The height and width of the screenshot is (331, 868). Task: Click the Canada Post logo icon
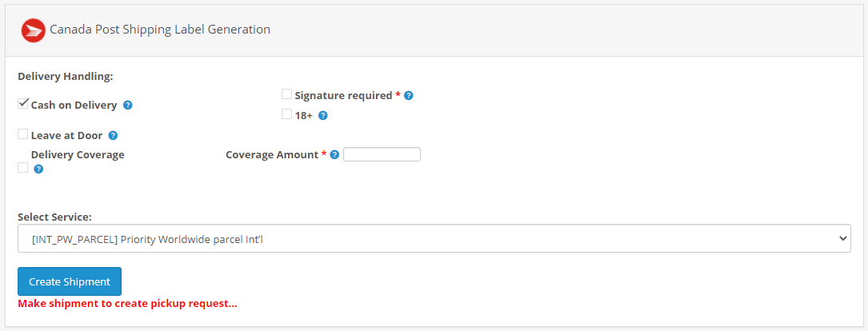[34, 30]
